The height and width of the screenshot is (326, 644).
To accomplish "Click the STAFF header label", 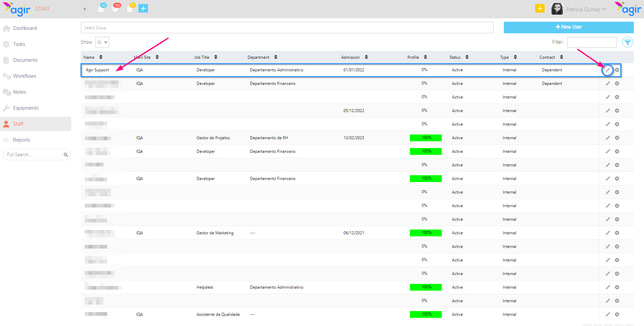I will click(42, 9).
